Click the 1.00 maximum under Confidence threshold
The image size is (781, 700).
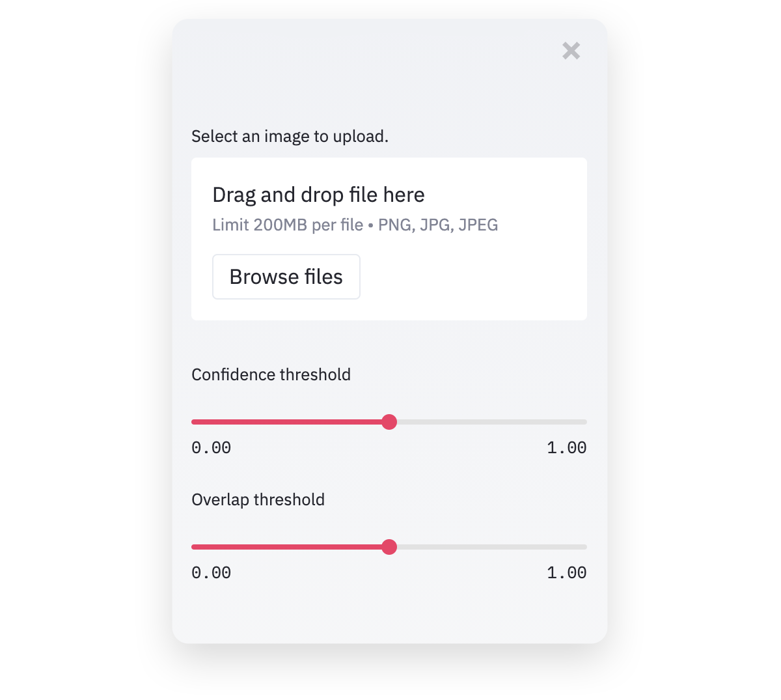pyautogui.click(x=566, y=448)
